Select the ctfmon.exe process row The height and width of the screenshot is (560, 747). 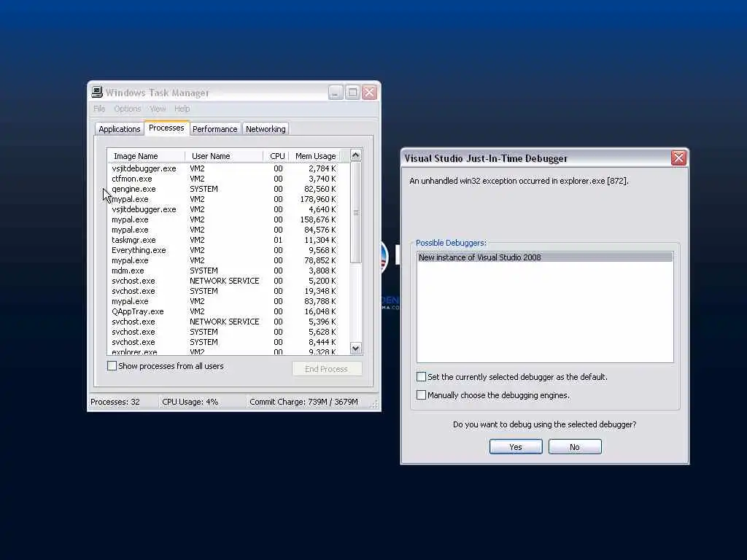pyautogui.click(x=224, y=179)
